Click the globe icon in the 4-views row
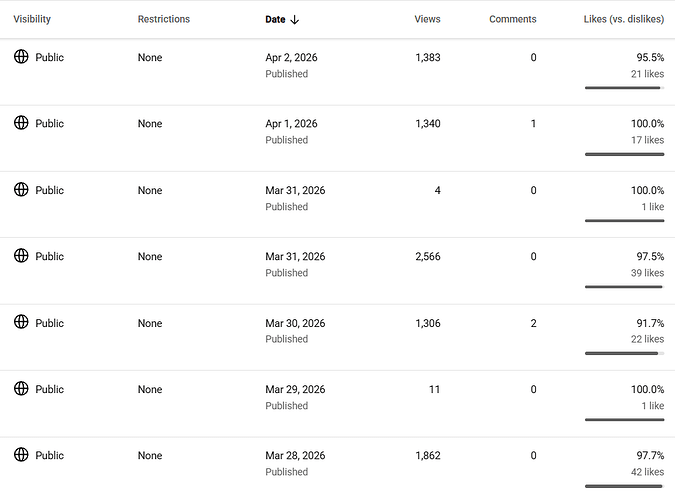675x500 pixels. (x=21, y=190)
